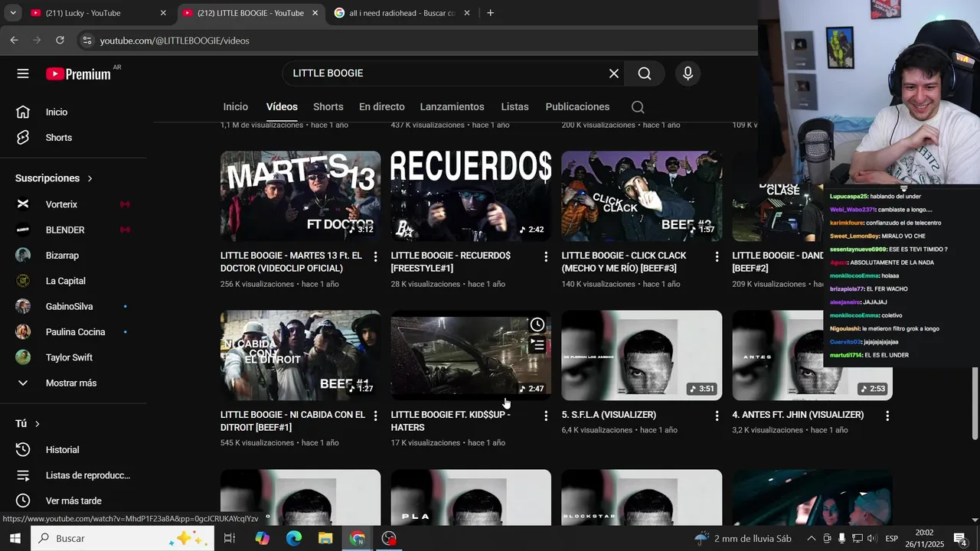The image size is (980, 551).
Task: Close the LITTLE BOOGIE browser tab
Action: (315, 13)
